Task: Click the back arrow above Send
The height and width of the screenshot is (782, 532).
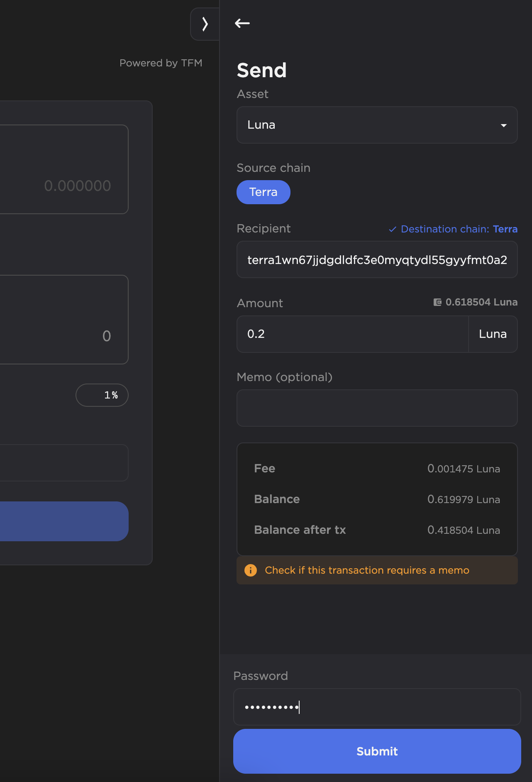Action: (x=242, y=23)
